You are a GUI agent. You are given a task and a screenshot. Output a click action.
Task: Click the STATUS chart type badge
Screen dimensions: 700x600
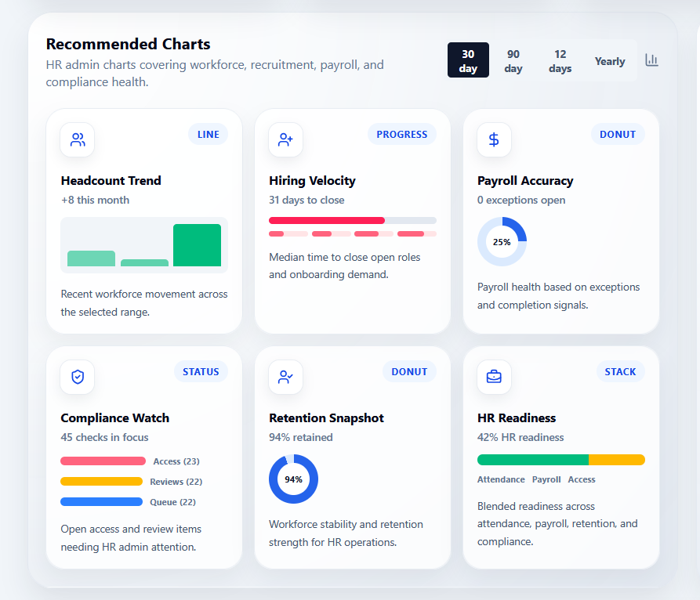tap(201, 371)
